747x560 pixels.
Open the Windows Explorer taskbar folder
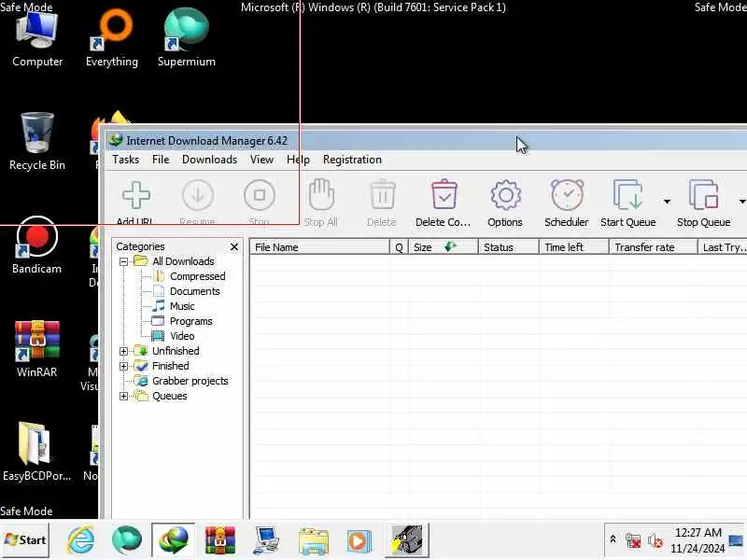314,541
